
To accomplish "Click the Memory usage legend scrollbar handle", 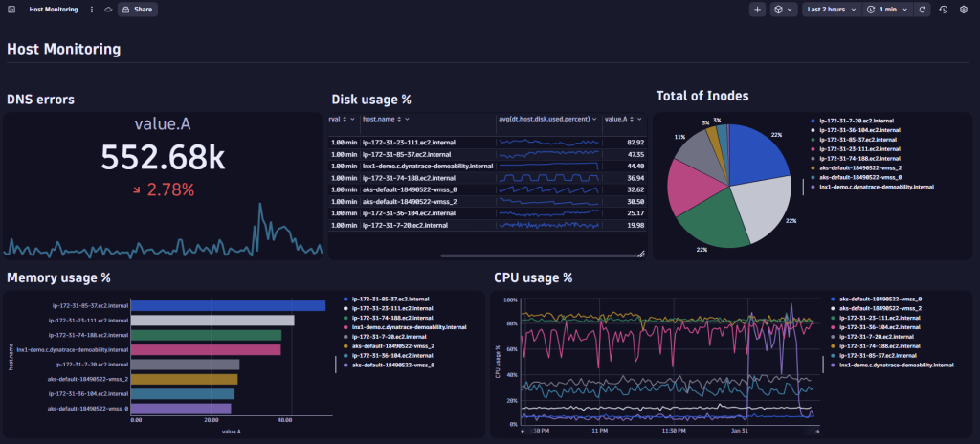I will pyautogui.click(x=336, y=365).
